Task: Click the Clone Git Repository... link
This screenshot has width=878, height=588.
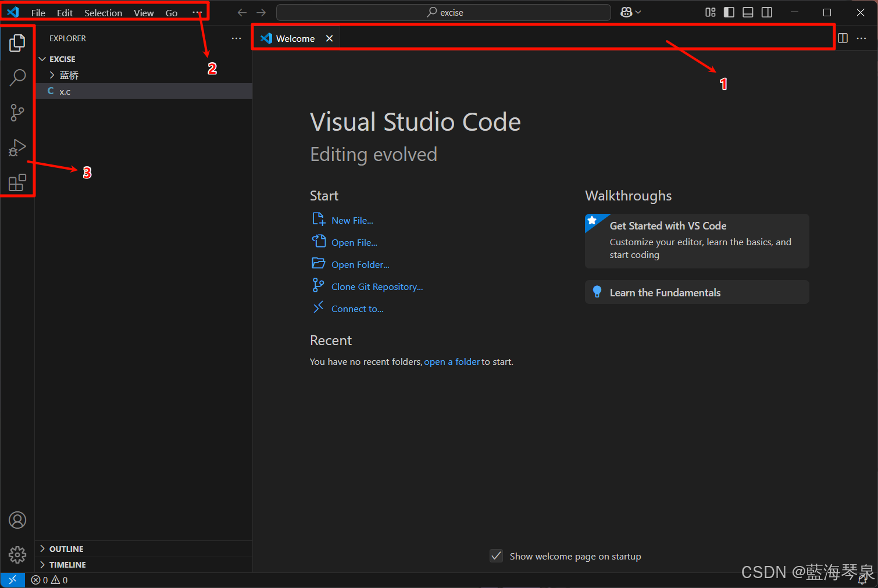Action: [x=377, y=286]
